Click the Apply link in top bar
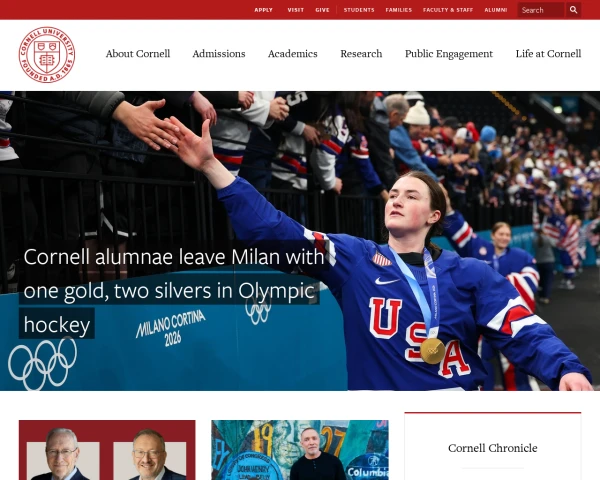The image size is (600, 480). (264, 10)
